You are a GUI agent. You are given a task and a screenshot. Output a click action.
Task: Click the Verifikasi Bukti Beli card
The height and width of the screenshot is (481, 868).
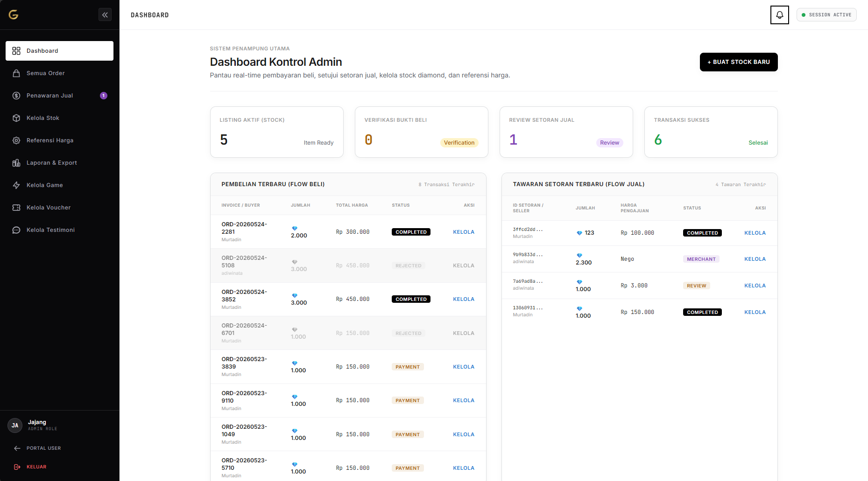[x=422, y=132]
